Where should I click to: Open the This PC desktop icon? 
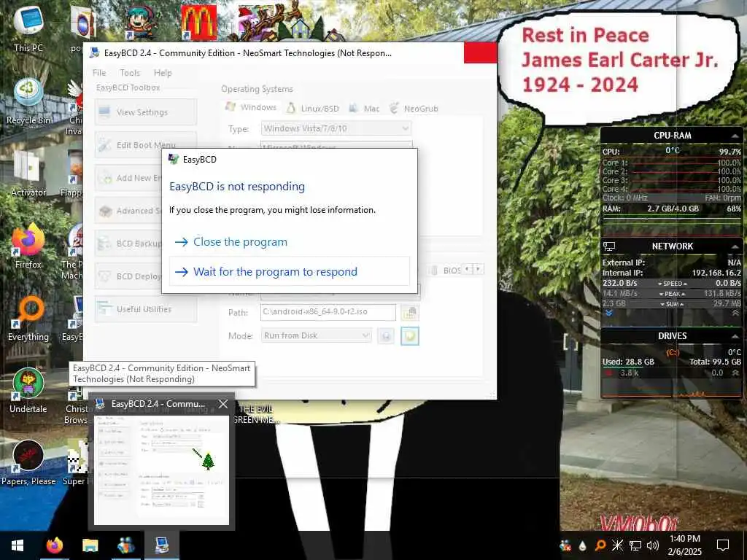(x=28, y=28)
